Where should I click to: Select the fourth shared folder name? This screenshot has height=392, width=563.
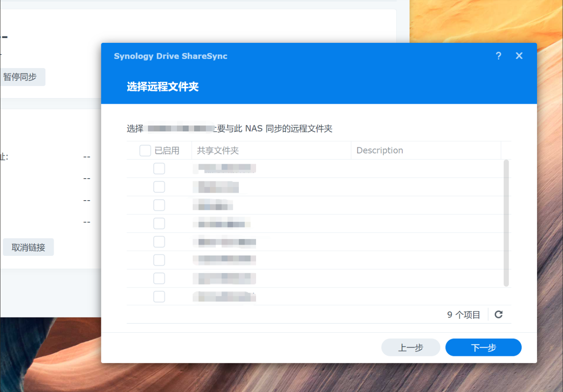221,223
